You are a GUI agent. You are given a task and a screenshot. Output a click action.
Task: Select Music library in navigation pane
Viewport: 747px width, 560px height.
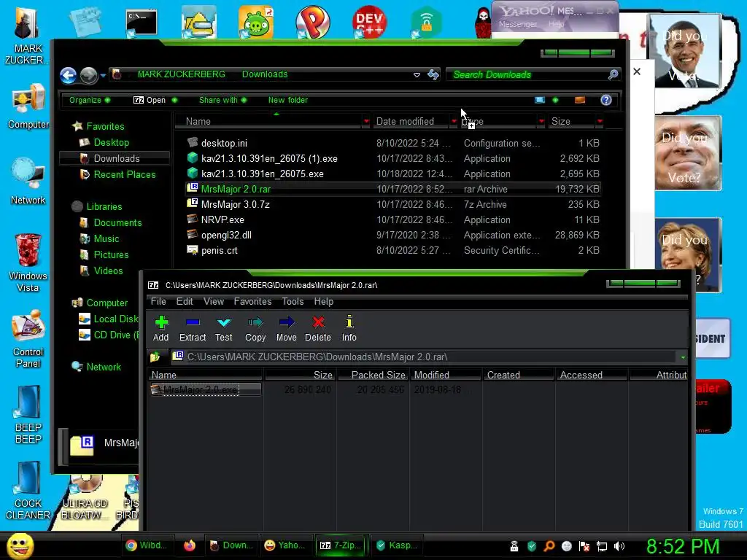(107, 239)
